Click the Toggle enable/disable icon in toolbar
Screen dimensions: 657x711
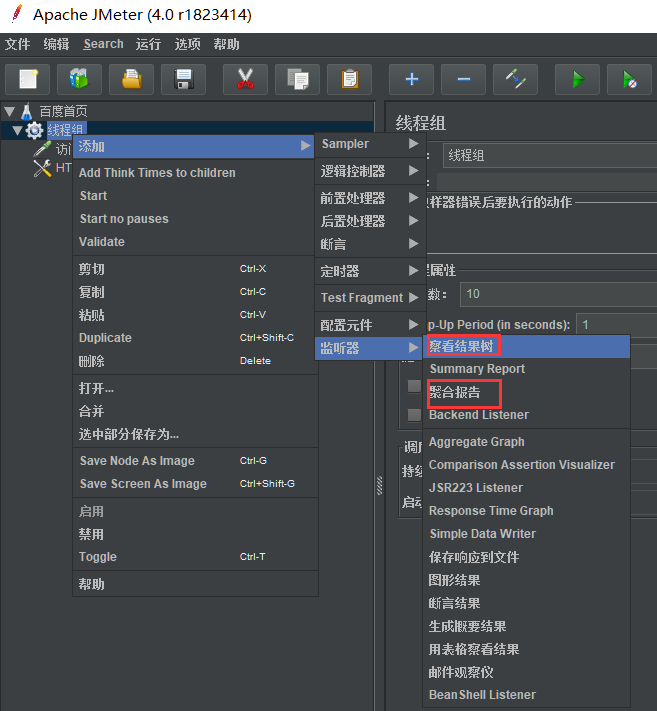tap(516, 79)
